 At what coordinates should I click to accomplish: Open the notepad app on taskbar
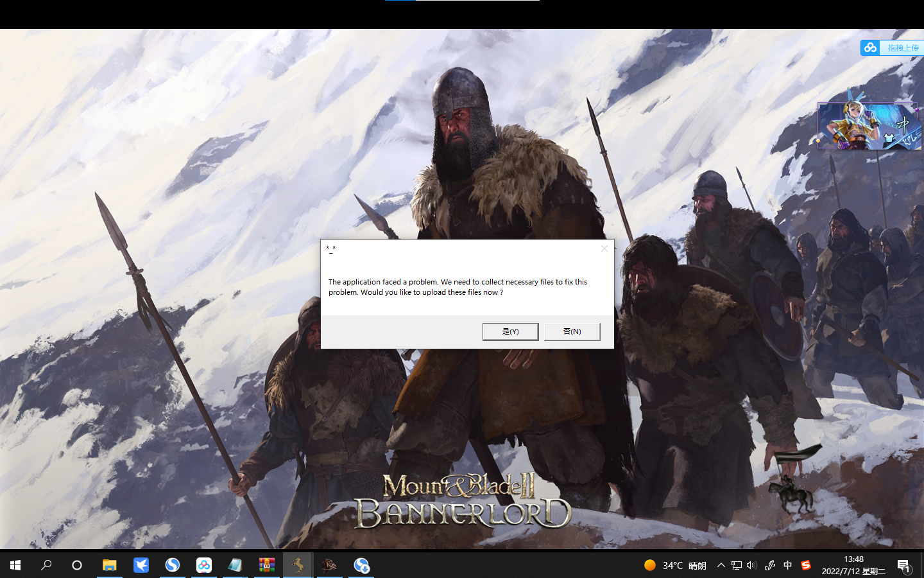pos(235,565)
